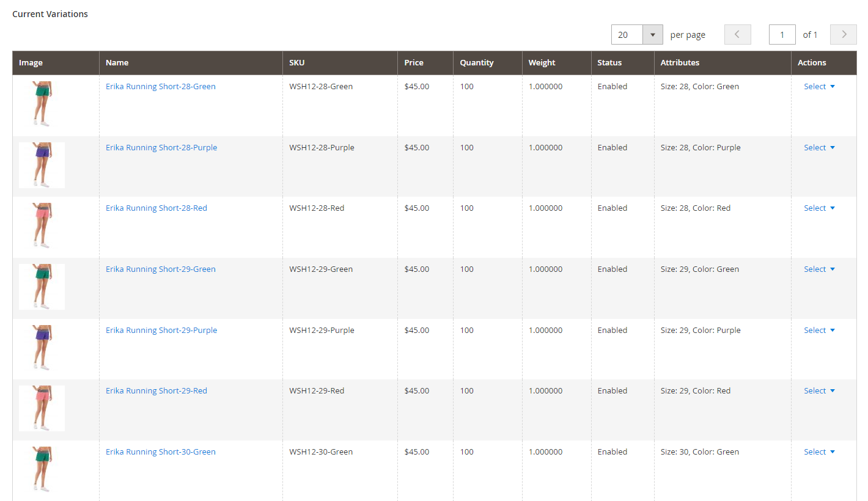This screenshot has width=868, height=501.
Task: Open Erika Running Short-28-Green product link
Action: [x=160, y=87]
